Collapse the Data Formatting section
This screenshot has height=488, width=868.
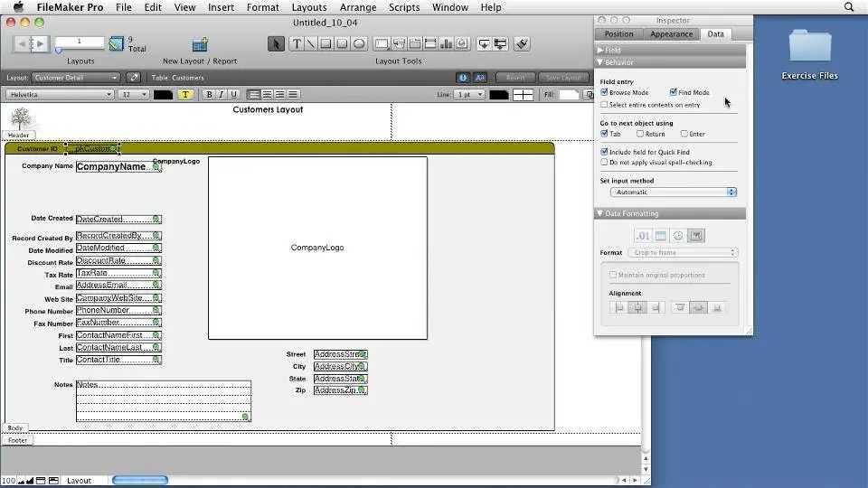pos(600,213)
